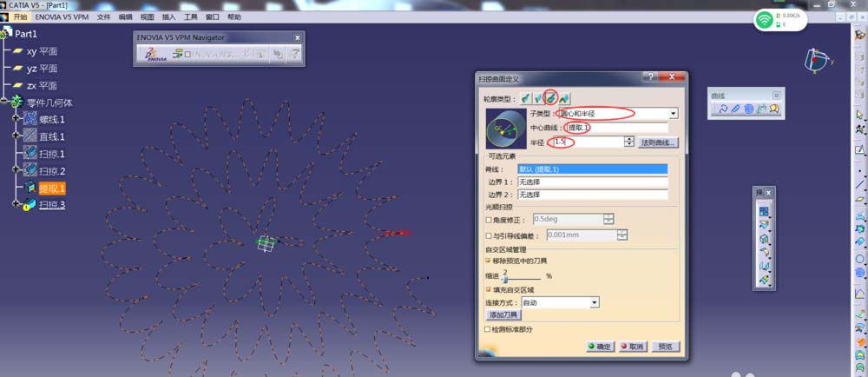The height and width of the screenshot is (377, 868).
Task: Click the fillet icon in 操 toolbar
Action: (x=764, y=253)
